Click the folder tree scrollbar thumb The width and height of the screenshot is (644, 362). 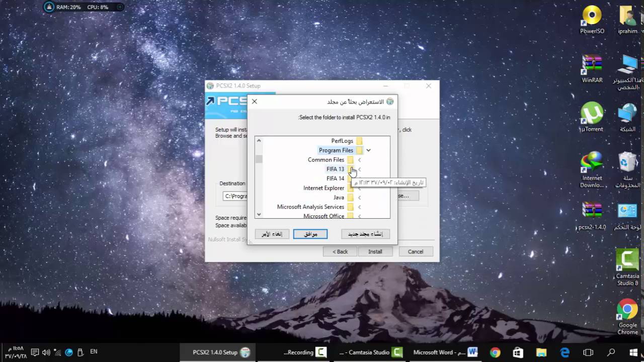click(x=259, y=159)
